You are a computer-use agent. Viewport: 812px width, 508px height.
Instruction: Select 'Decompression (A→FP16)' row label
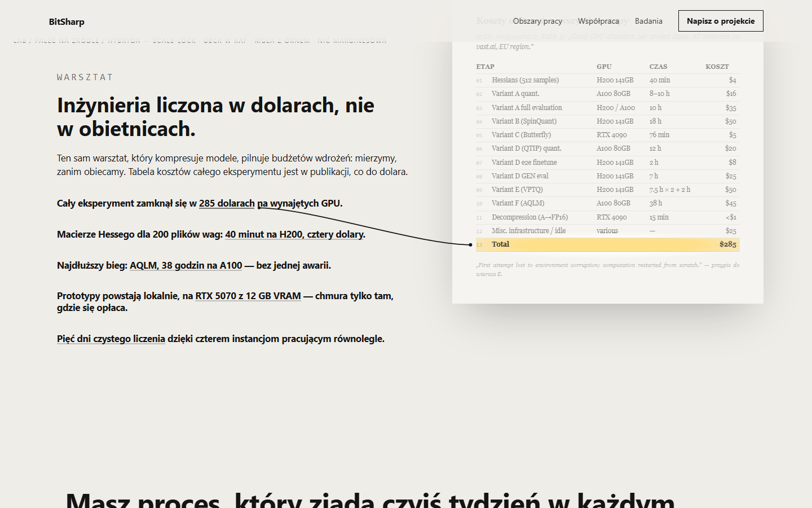(x=529, y=217)
